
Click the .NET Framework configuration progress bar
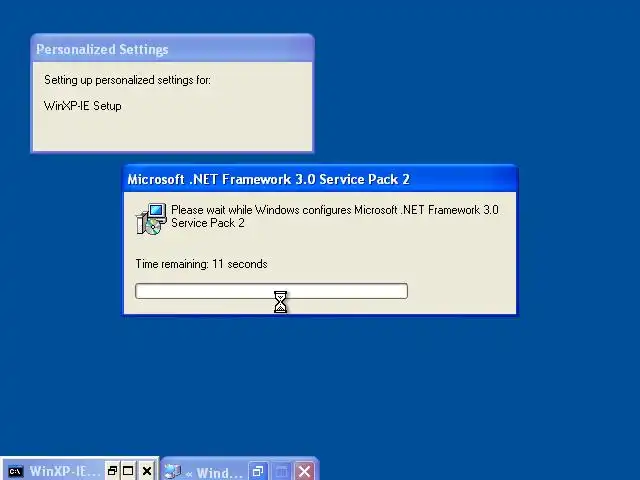pyautogui.click(x=271, y=291)
